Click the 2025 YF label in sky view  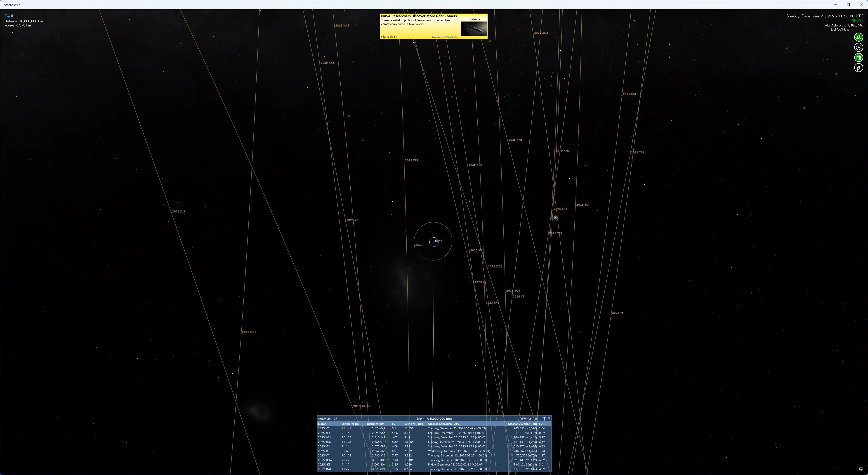point(618,313)
